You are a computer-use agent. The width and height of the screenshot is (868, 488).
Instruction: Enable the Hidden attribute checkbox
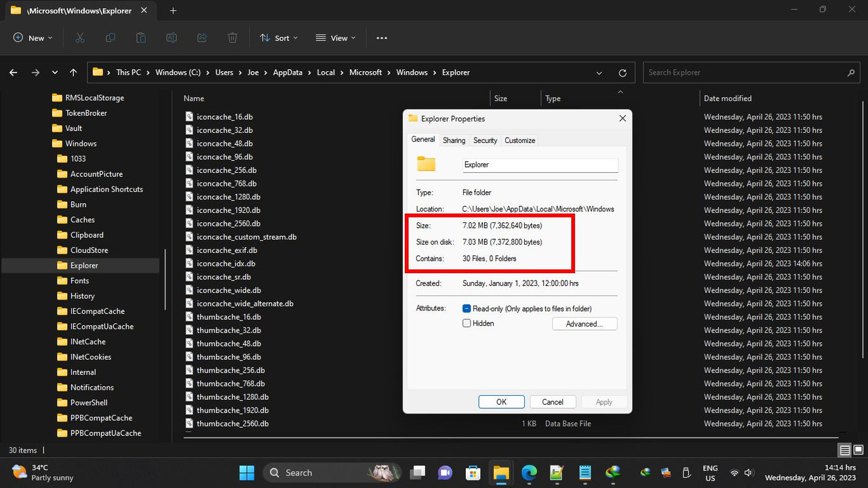[x=467, y=323]
